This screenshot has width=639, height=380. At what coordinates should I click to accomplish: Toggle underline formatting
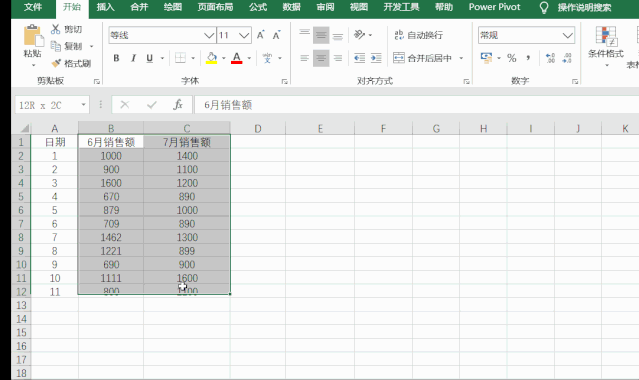(150, 58)
